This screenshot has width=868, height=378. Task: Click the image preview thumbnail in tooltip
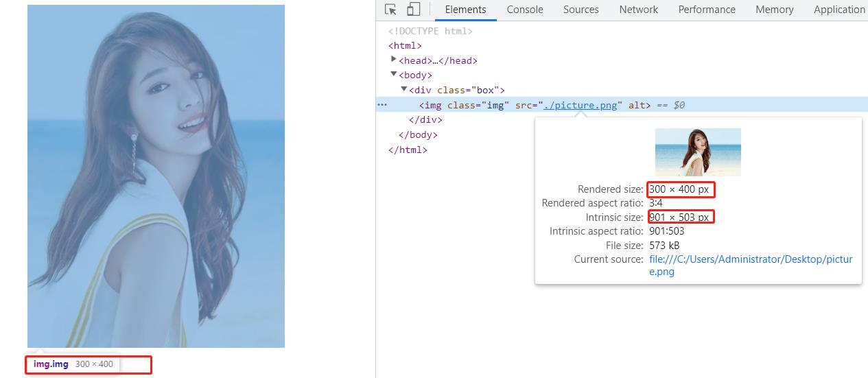[698, 152]
